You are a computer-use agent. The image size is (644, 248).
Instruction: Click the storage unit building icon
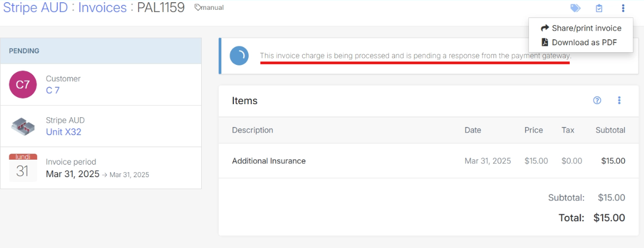click(x=22, y=126)
